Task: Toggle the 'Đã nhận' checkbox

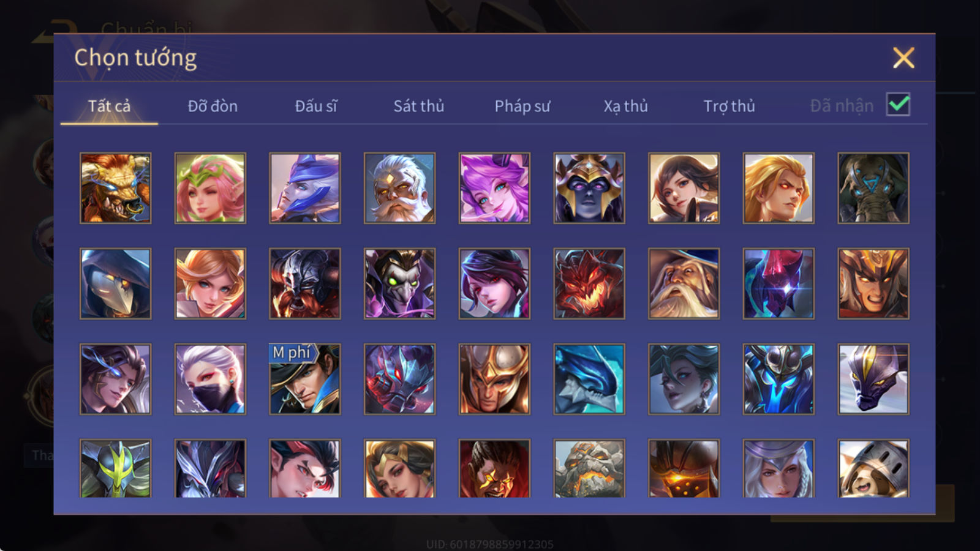Action: pos(899,105)
